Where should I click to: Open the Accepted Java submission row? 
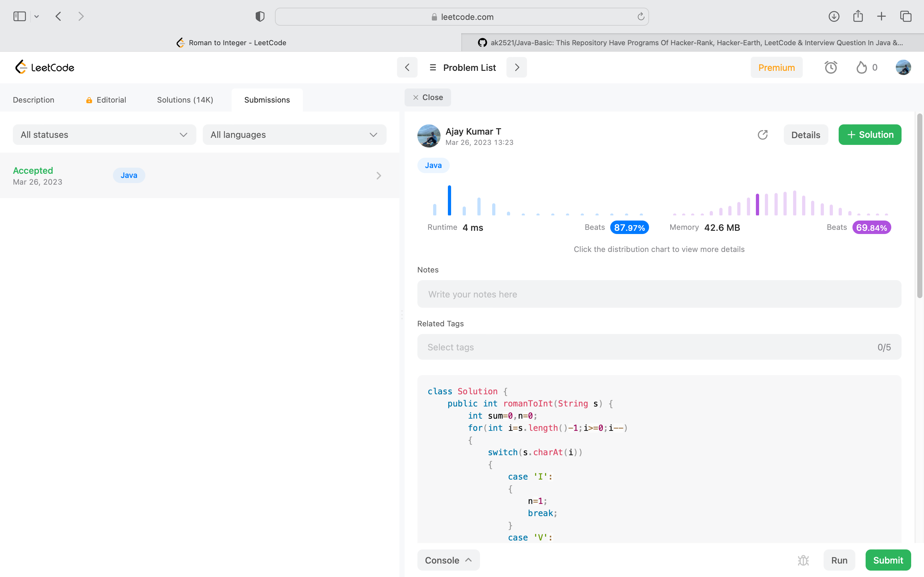click(199, 176)
